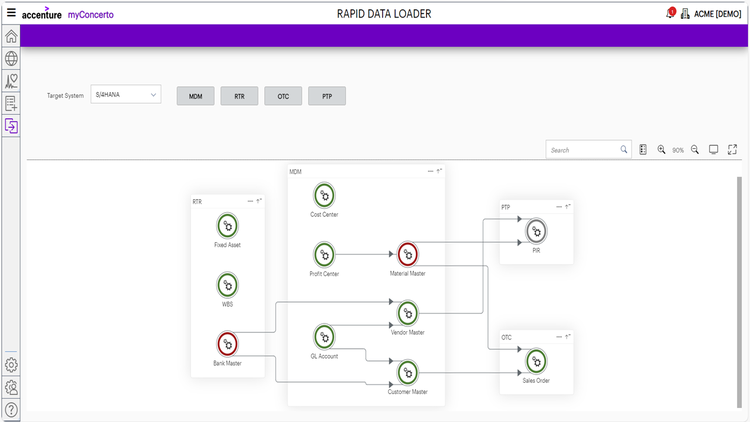
Task: Select the Customer Master node
Action: click(x=408, y=372)
